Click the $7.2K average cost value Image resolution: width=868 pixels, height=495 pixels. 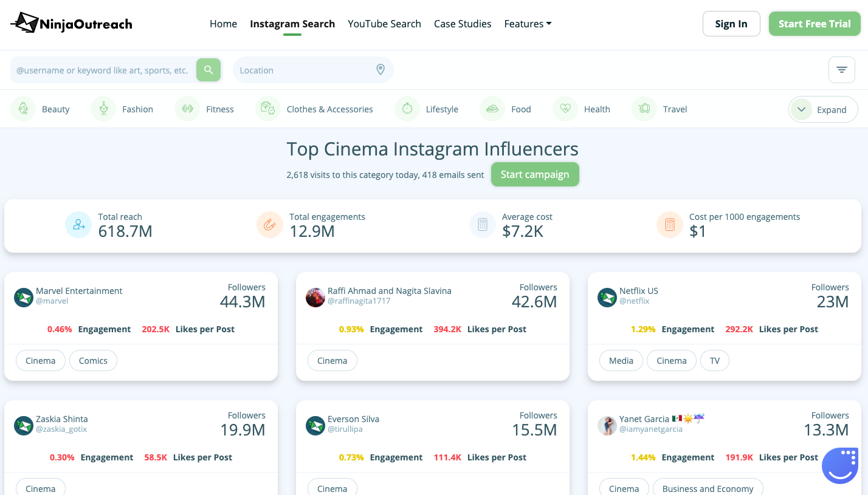(523, 231)
